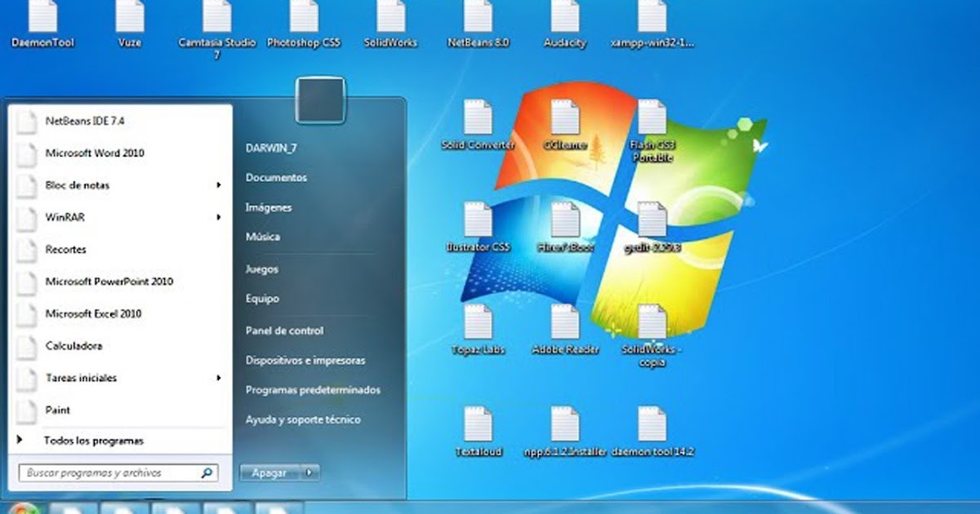Screen dimensions: 980x514
Task: Launch CCleaner from the desktop
Action: tap(567, 122)
